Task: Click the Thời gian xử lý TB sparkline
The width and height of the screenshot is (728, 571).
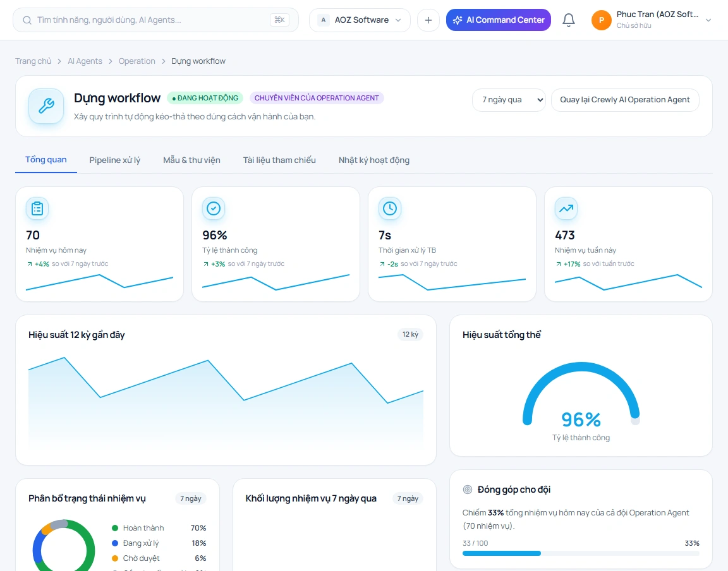Action: click(x=452, y=282)
